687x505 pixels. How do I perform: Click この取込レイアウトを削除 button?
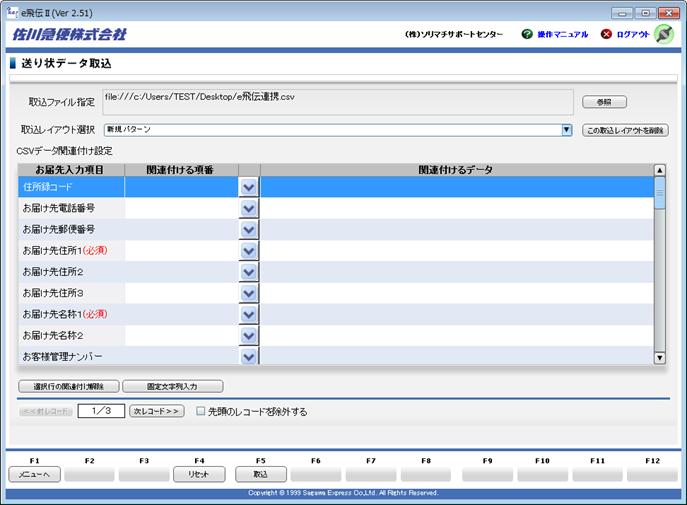pos(625,130)
